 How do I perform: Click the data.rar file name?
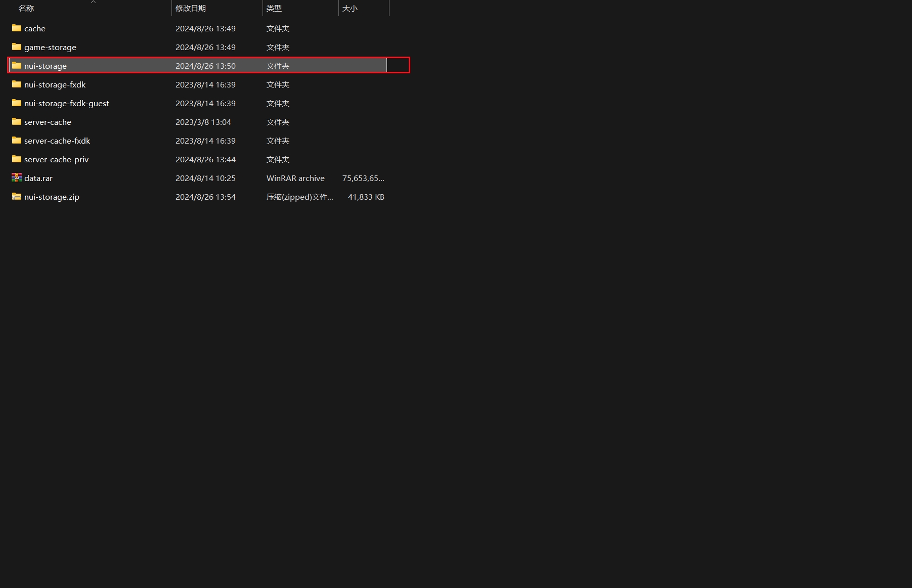(38, 178)
